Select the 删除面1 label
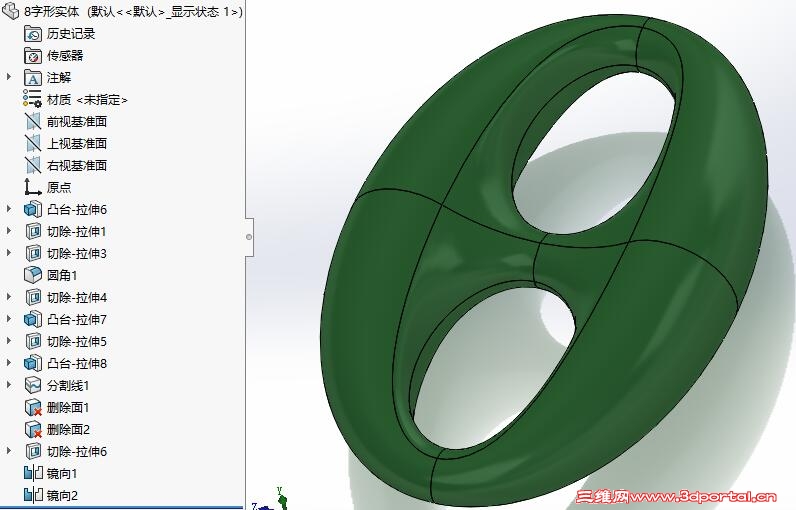796x510 pixels. coord(68,407)
